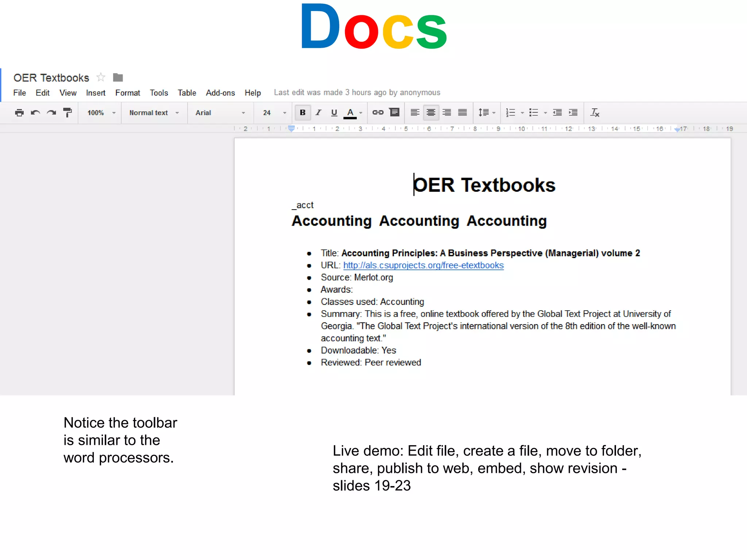The height and width of the screenshot is (560, 747).
Task: Click the Accounting Principles title text
Action: [x=491, y=253]
